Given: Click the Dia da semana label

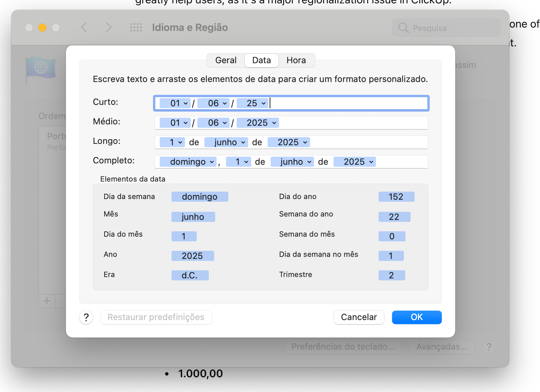Looking at the screenshot, I should [x=129, y=196].
